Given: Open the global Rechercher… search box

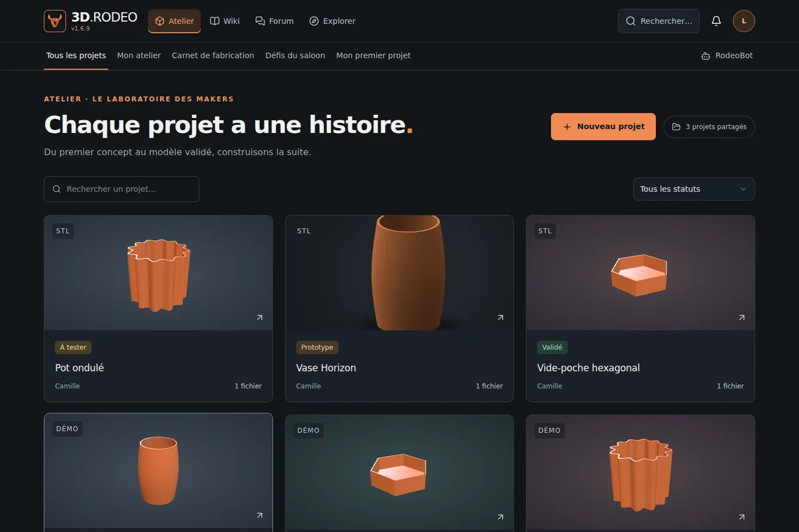Looking at the screenshot, I should point(659,21).
